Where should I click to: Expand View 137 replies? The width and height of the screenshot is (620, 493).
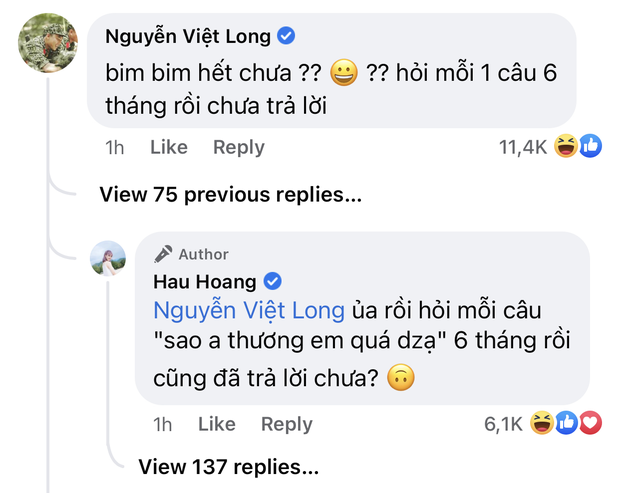[x=228, y=465]
